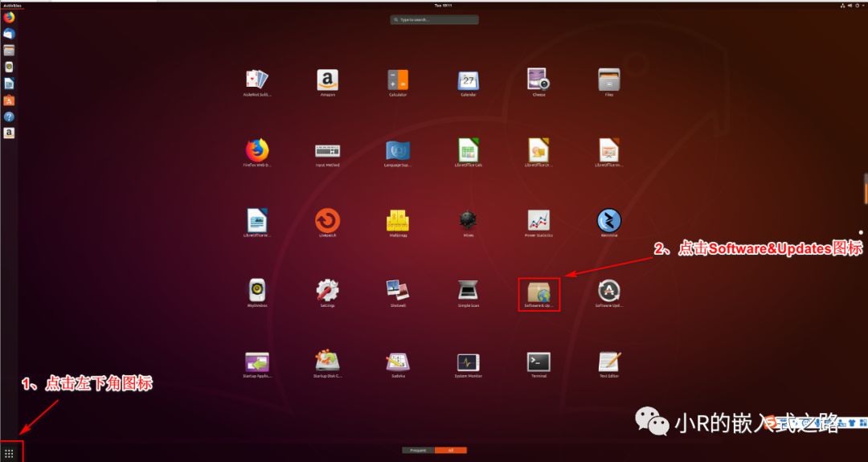868x462 pixels.
Task: Focus the Type to search field
Action: [434, 19]
